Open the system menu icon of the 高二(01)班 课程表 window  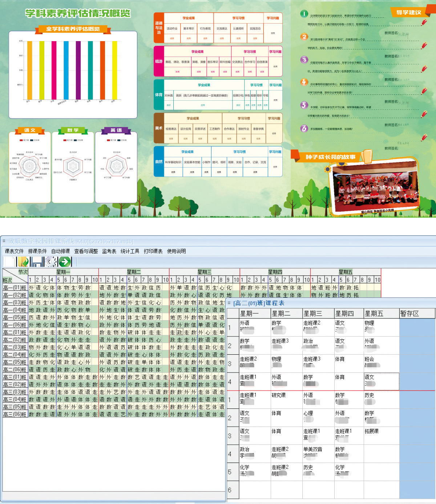229,303
